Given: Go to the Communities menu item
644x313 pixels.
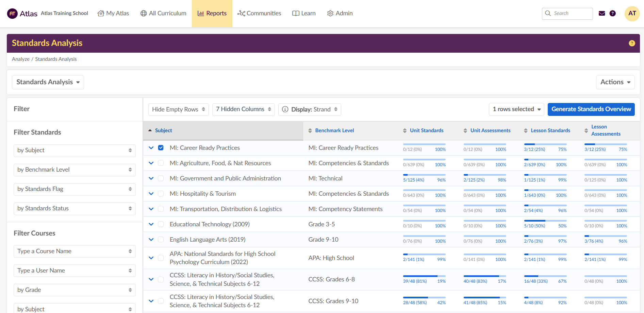Looking at the screenshot, I should point(259,14).
